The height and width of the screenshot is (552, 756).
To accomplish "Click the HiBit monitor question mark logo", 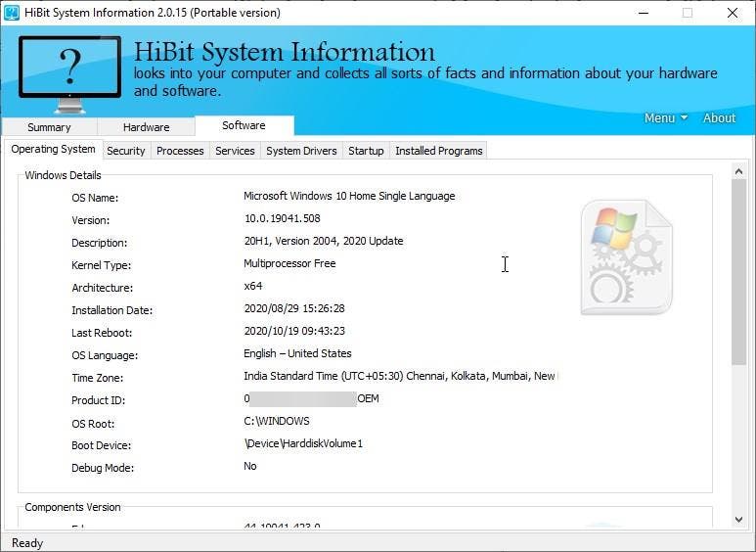I will 69,72.
